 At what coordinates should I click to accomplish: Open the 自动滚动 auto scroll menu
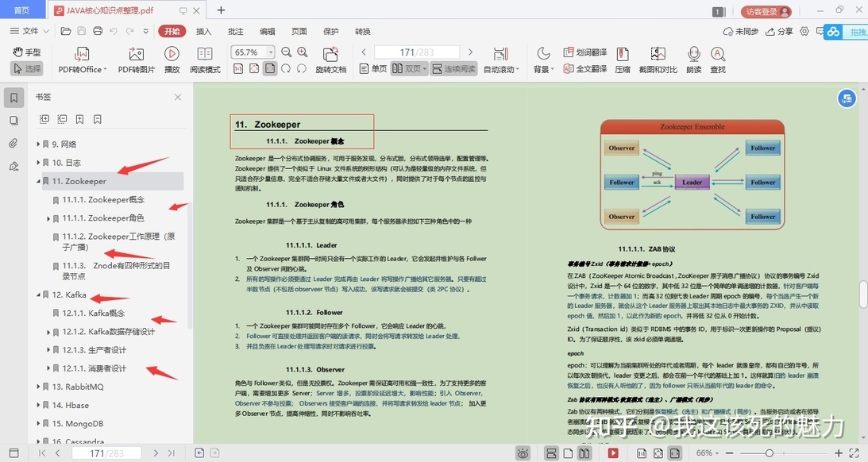(x=501, y=60)
